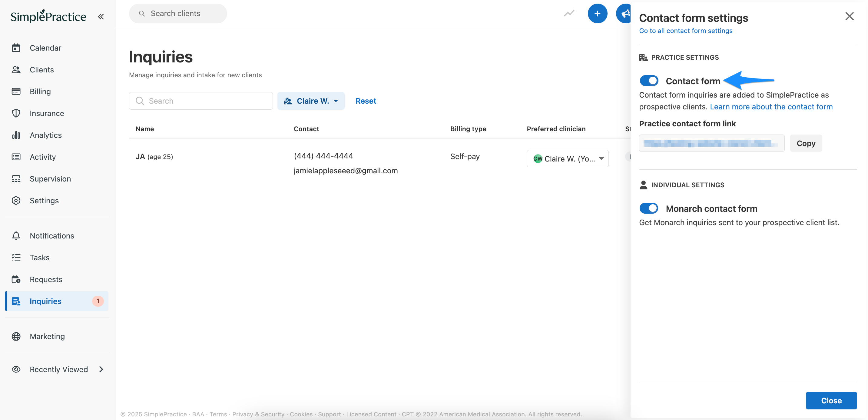Click the Cookies footer link
Screen dimensions: 868x420
[301, 414]
